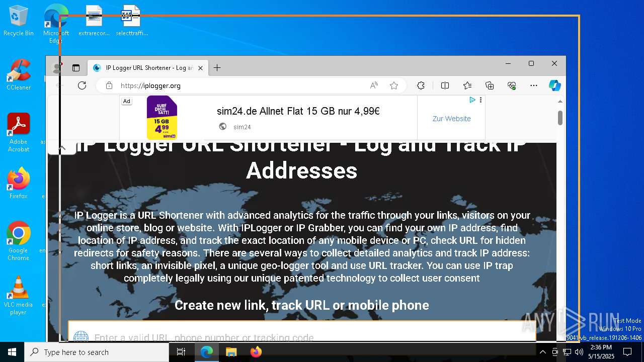Open the CCleaner desktop shortcut

(19, 75)
